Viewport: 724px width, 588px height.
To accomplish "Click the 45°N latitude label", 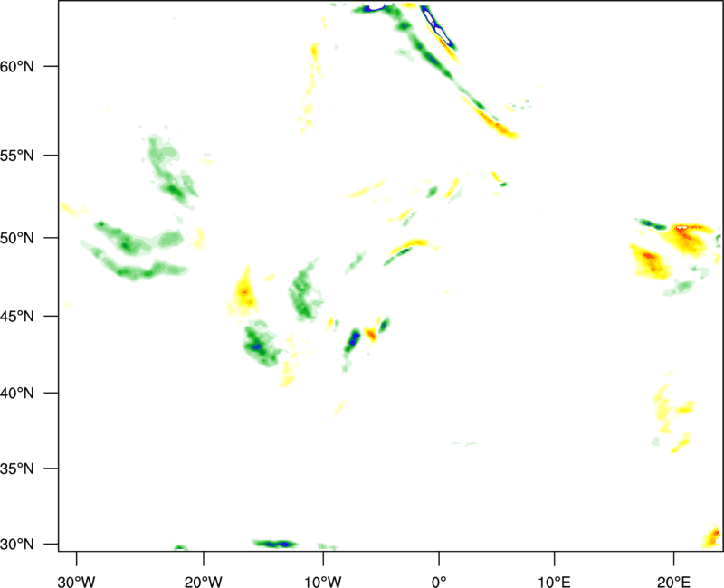I will pyautogui.click(x=17, y=316).
